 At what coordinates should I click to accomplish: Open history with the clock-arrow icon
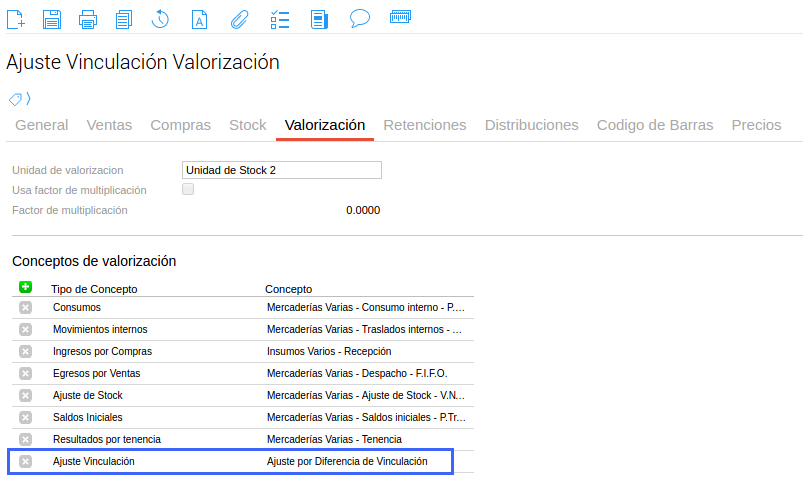point(160,19)
